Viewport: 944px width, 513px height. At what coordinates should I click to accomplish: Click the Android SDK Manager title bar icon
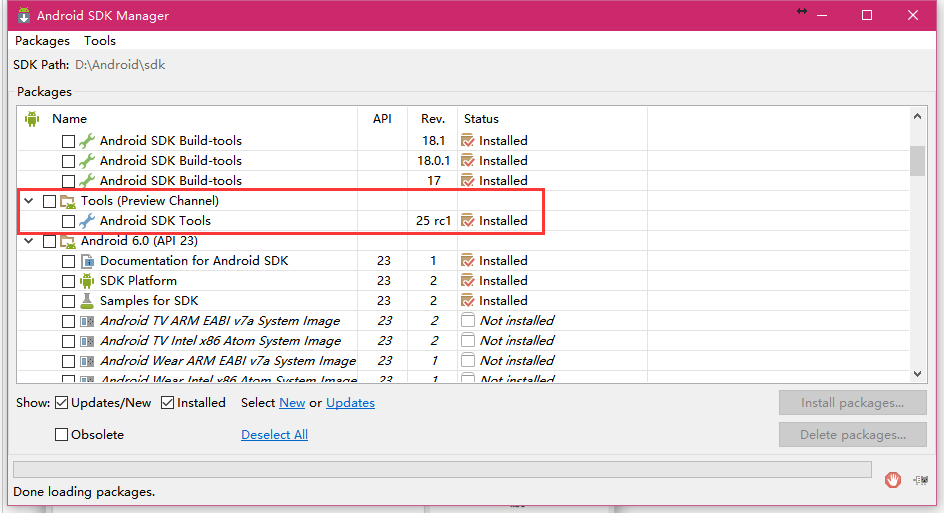tap(23, 15)
